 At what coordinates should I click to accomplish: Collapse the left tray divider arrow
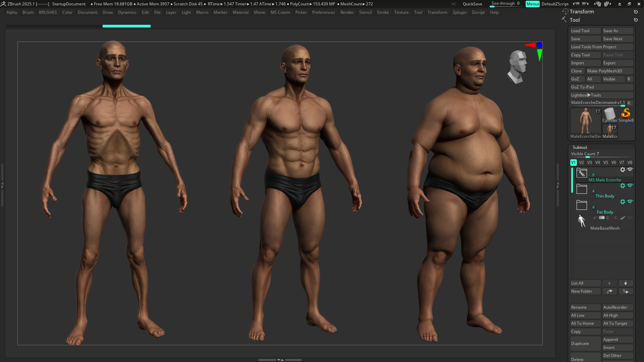click(x=2, y=185)
